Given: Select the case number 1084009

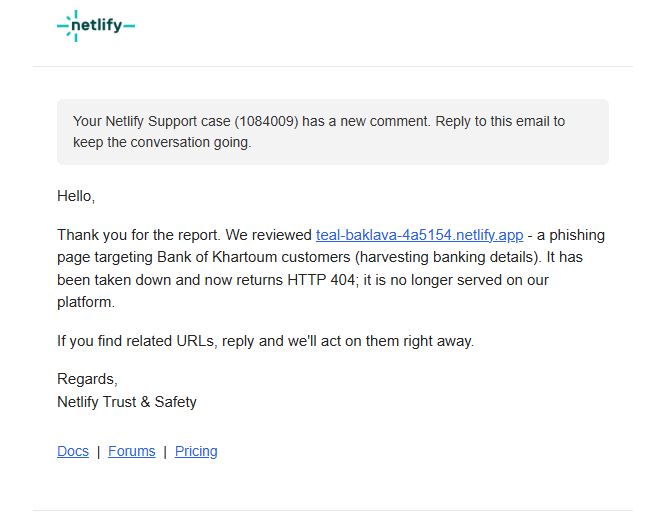Looking at the screenshot, I should click(x=267, y=121).
